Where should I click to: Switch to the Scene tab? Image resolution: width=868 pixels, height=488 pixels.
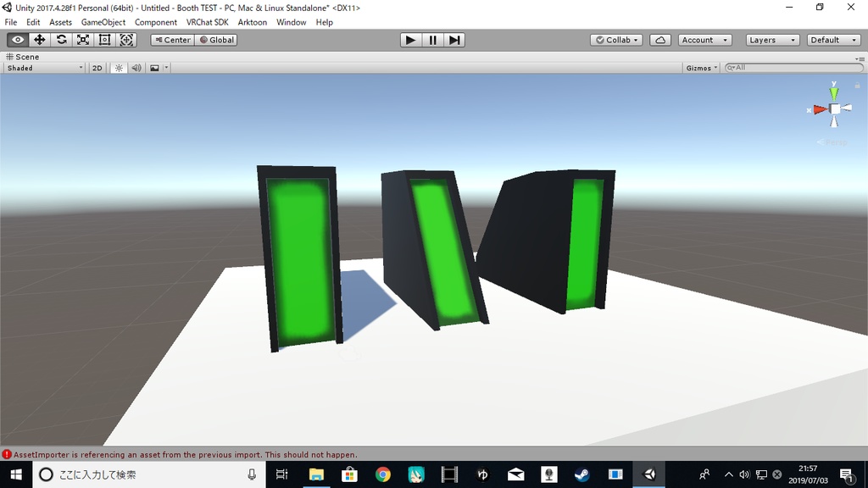click(23, 57)
